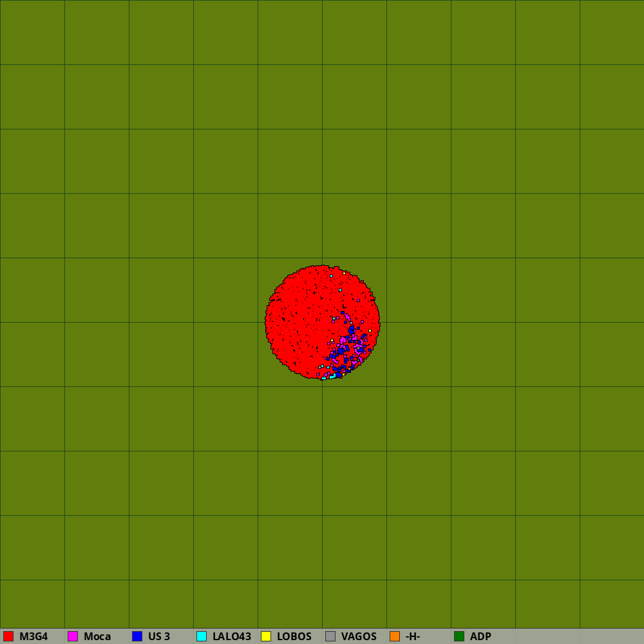
Task: Click the gray VAGOS color swatch
Action: click(x=330, y=636)
